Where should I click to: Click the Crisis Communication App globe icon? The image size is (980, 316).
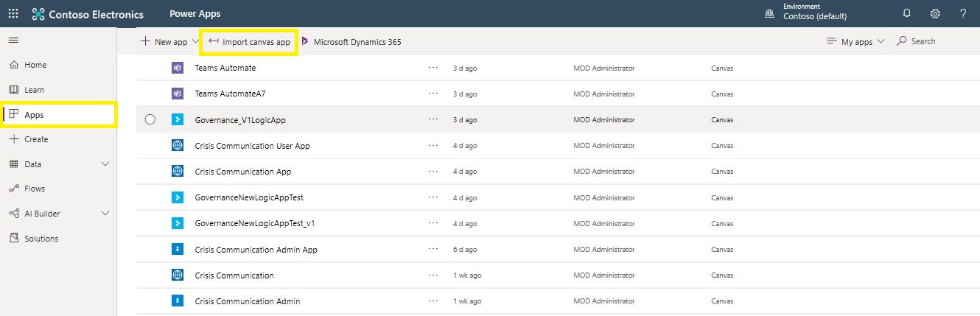(177, 172)
